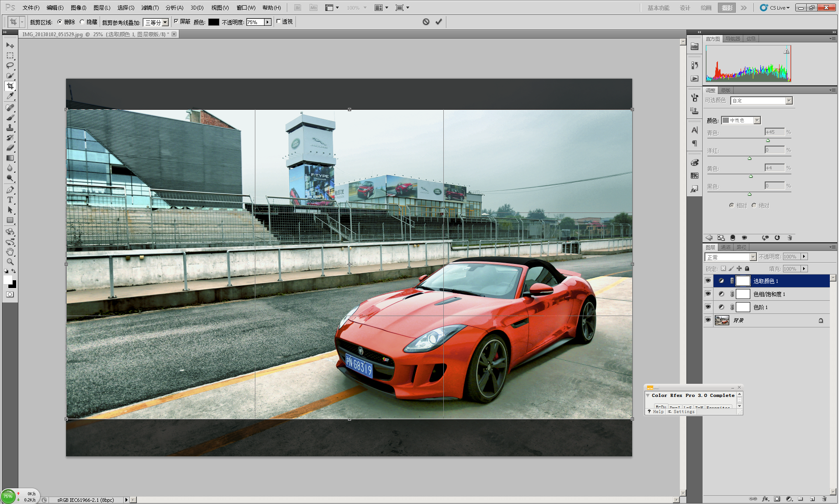Open the 窗口(W) menu
839x504 pixels.
coord(246,8)
